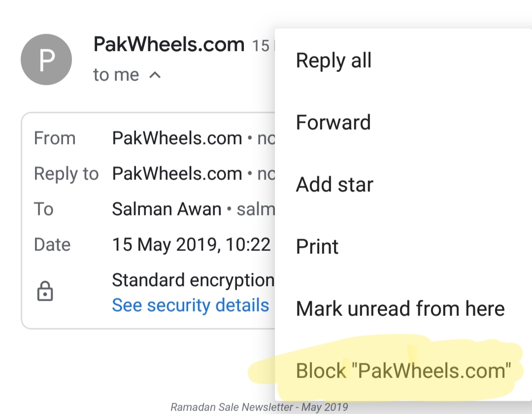Click the From PakWheels.com address
The width and height of the screenshot is (532, 414).
click(x=194, y=138)
